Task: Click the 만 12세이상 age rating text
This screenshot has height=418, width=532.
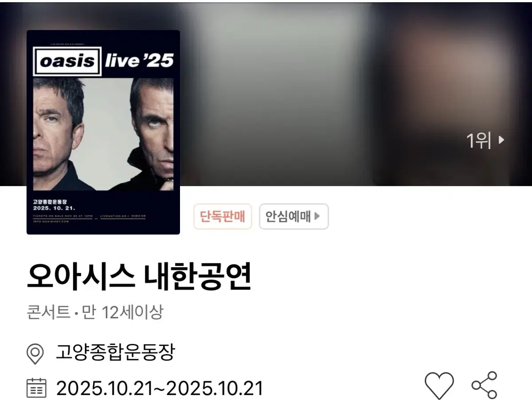Action: [123, 313]
